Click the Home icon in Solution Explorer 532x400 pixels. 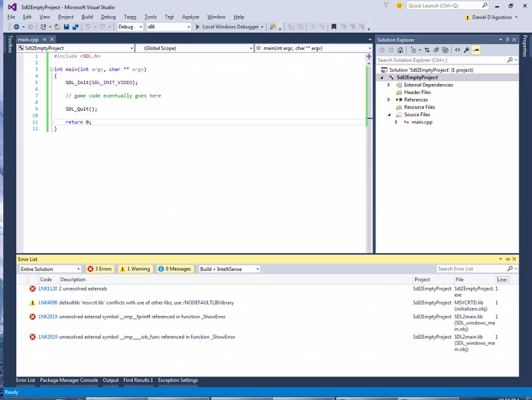(400, 50)
